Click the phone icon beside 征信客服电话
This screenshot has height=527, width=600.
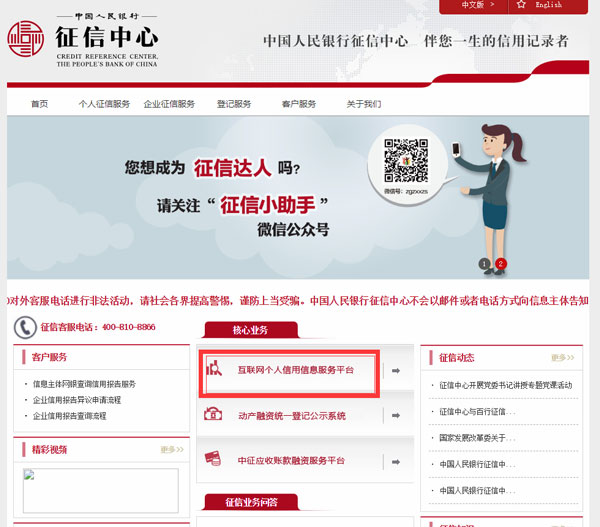(x=24, y=327)
